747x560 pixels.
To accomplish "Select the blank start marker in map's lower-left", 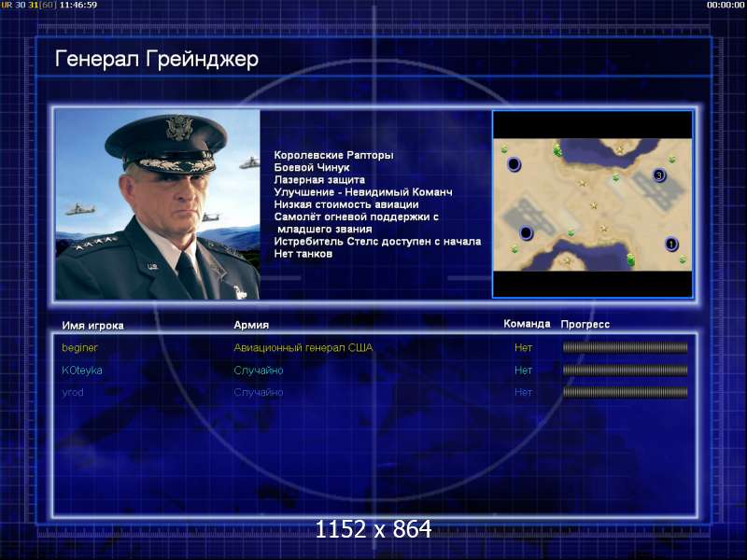I will (526, 232).
